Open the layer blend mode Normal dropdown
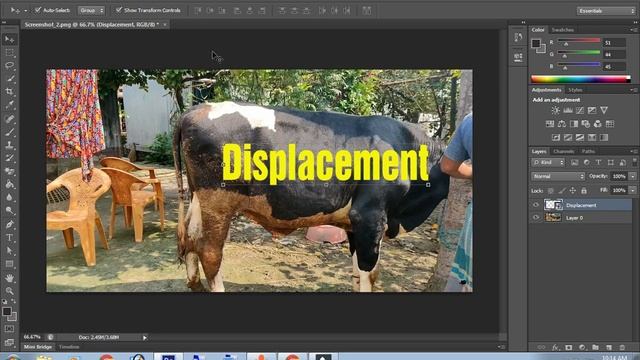Image resolution: width=640 pixels, height=360 pixels. [x=558, y=176]
